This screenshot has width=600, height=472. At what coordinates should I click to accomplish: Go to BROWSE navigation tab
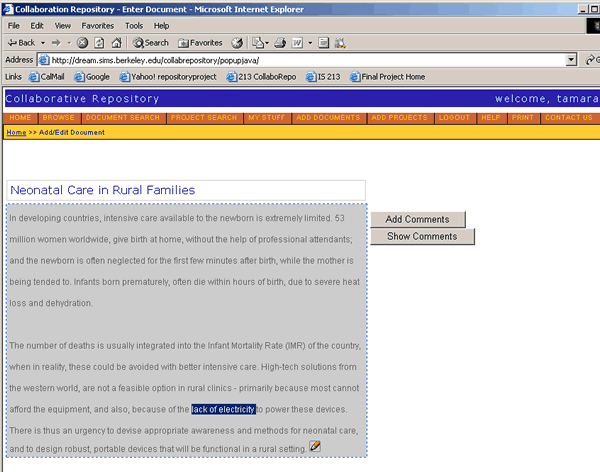click(x=59, y=118)
